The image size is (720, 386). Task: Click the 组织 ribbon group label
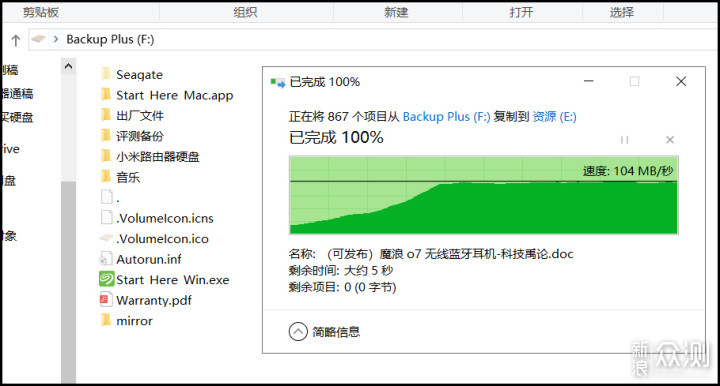click(245, 12)
